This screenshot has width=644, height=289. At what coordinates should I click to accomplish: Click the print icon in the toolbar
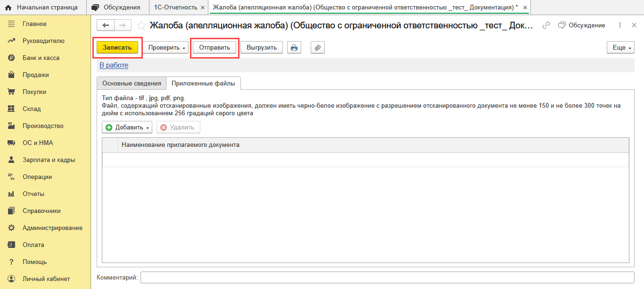[x=294, y=48]
